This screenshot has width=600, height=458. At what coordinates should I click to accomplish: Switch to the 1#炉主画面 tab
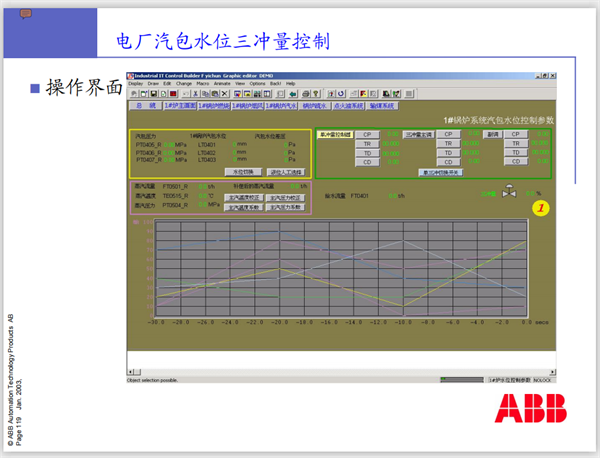[x=179, y=104]
